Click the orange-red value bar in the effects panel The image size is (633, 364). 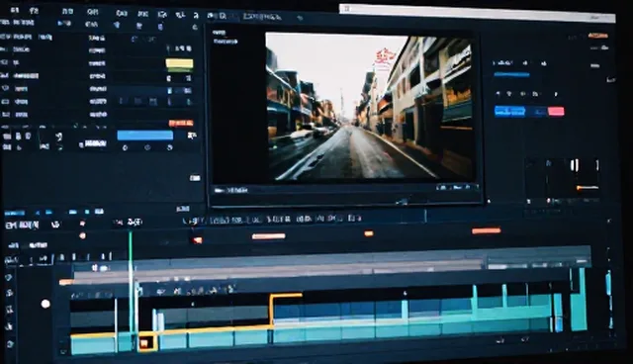(x=181, y=123)
